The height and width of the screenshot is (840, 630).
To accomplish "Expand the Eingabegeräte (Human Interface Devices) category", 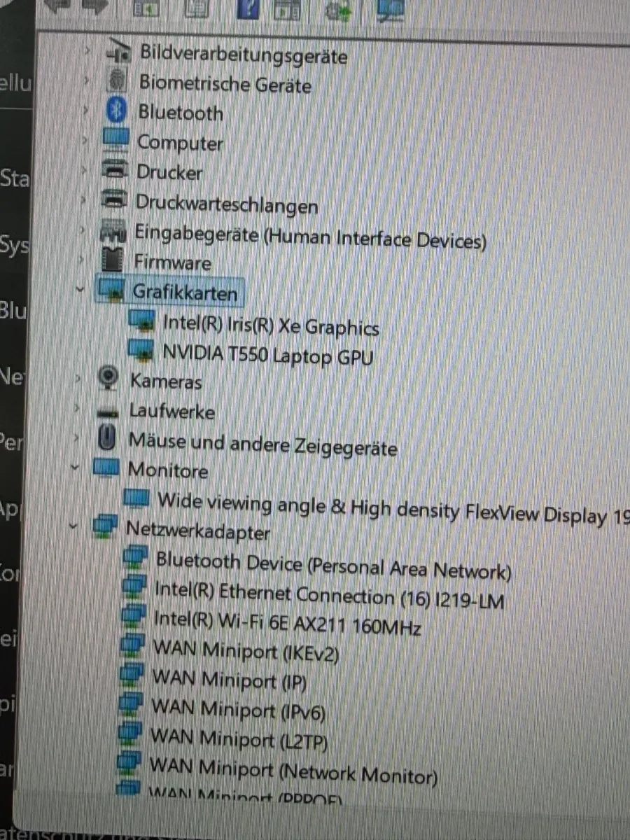I will [x=83, y=230].
